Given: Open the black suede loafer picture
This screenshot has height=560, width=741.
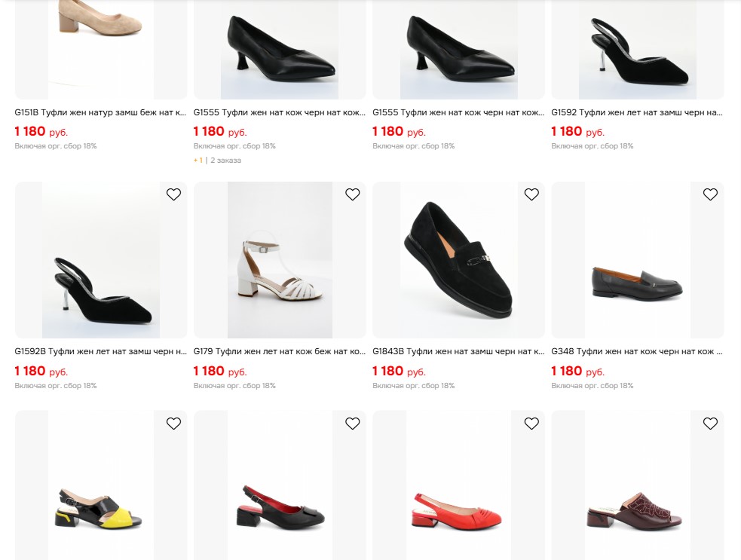Looking at the screenshot, I should (x=458, y=260).
